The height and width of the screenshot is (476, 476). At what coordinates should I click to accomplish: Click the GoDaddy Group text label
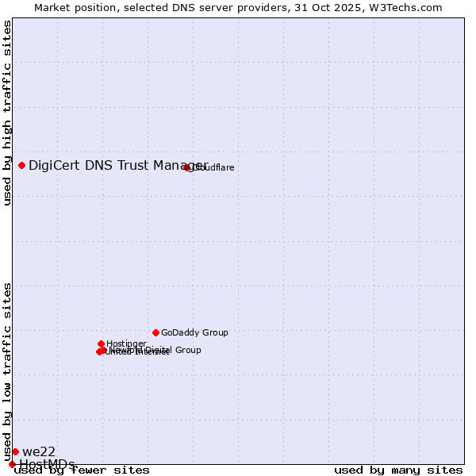point(194,332)
